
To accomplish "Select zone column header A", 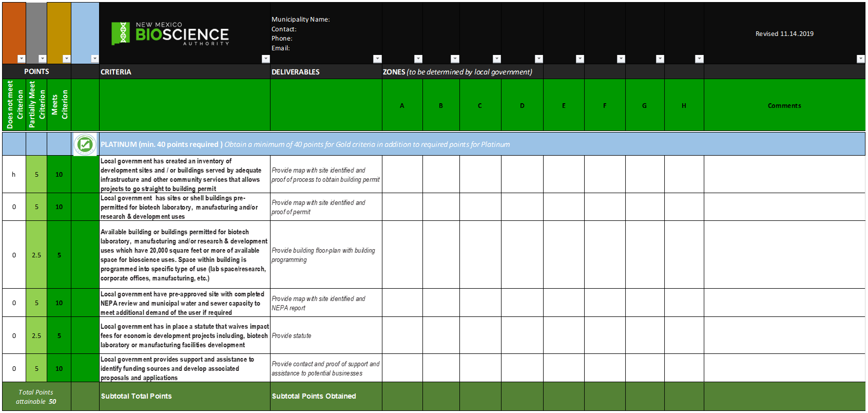I will pyautogui.click(x=402, y=105).
